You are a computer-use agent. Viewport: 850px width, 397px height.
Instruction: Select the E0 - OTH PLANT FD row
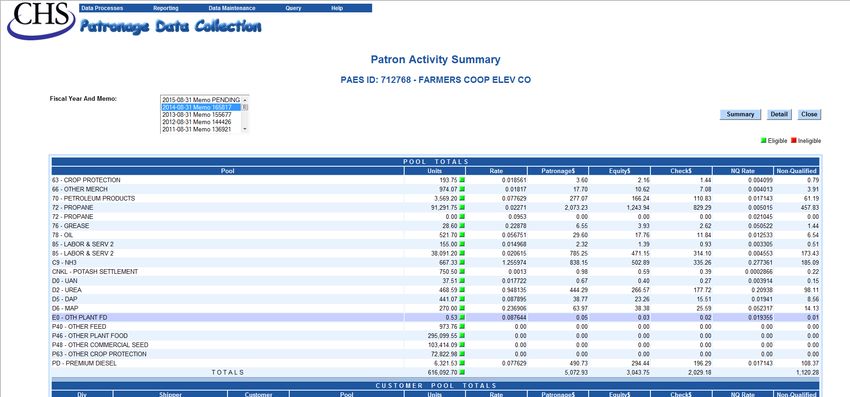[x=435, y=318]
